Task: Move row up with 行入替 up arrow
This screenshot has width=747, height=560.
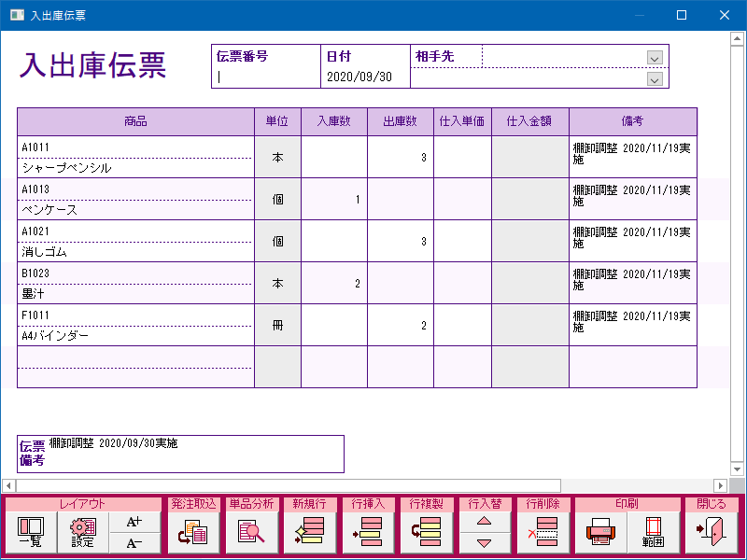Action: 484,523
